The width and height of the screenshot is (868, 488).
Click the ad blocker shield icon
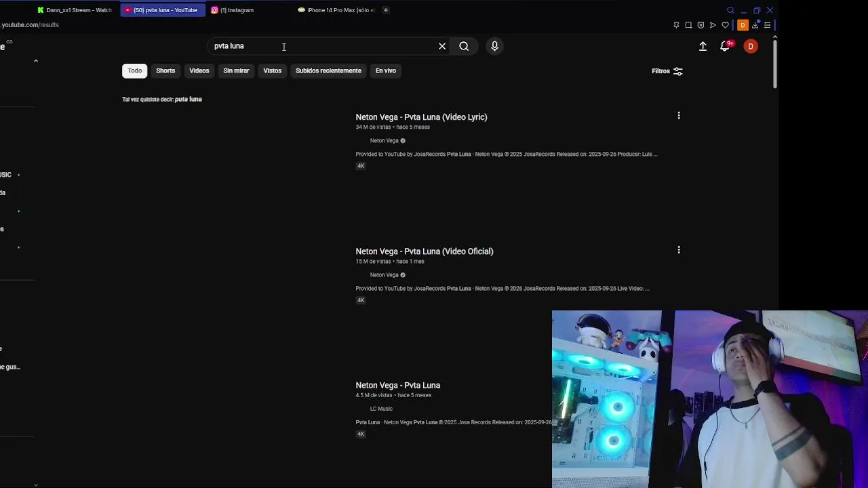coord(701,25)
